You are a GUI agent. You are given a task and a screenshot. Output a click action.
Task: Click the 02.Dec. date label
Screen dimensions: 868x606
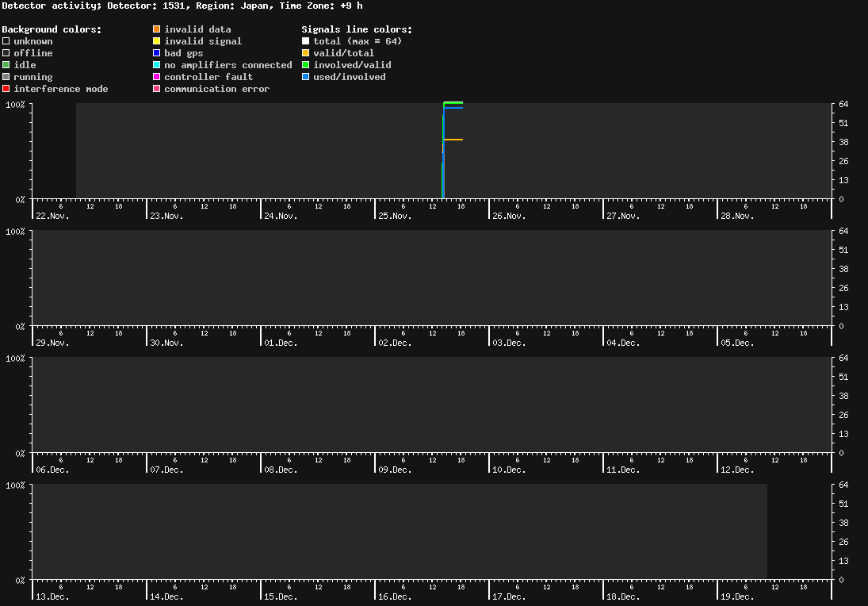coord(395,343)
